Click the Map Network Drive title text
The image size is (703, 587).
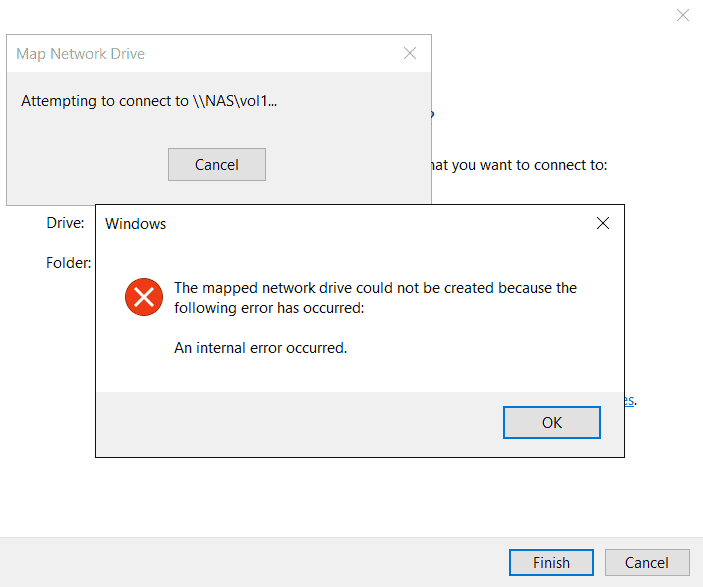pyautogui.click(x=81, y=54)
